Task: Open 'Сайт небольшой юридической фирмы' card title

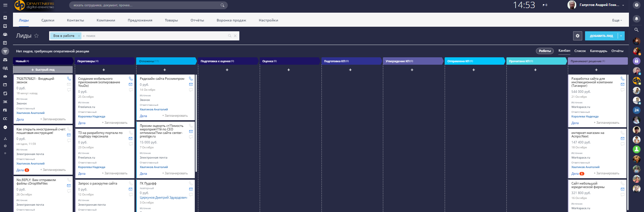Action: point(588,185)
